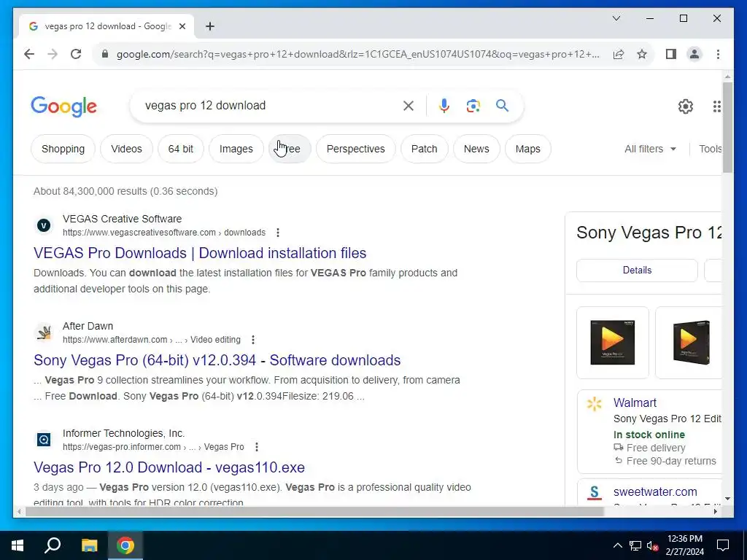Select the Maps filter chip
This screenshot has width=747, height=560.
[528, 149]
